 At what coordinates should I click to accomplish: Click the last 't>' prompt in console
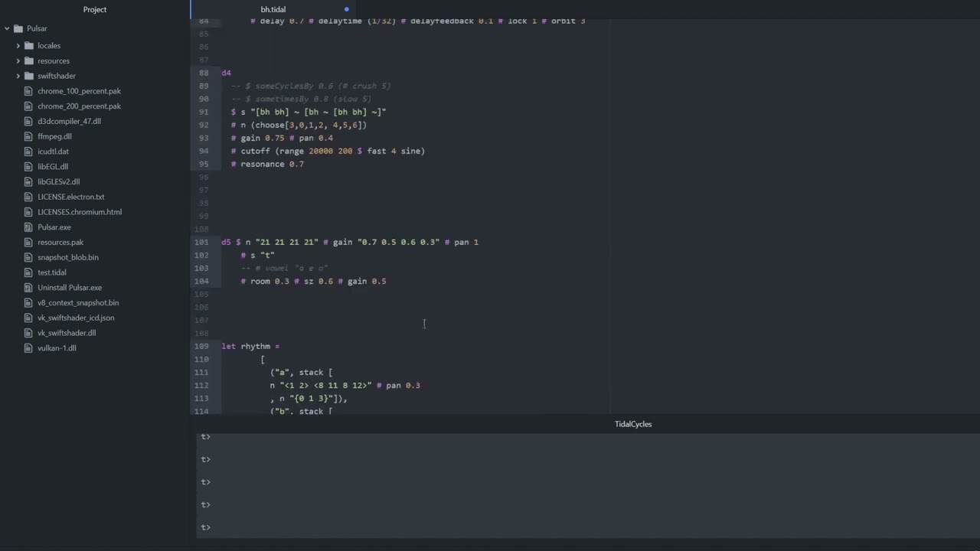click(205, 527)
